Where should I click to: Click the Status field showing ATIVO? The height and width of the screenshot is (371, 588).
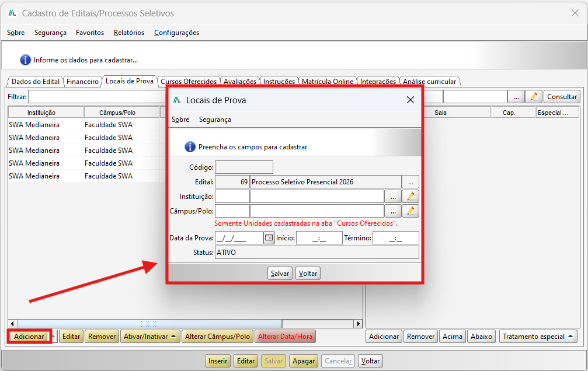317,252
